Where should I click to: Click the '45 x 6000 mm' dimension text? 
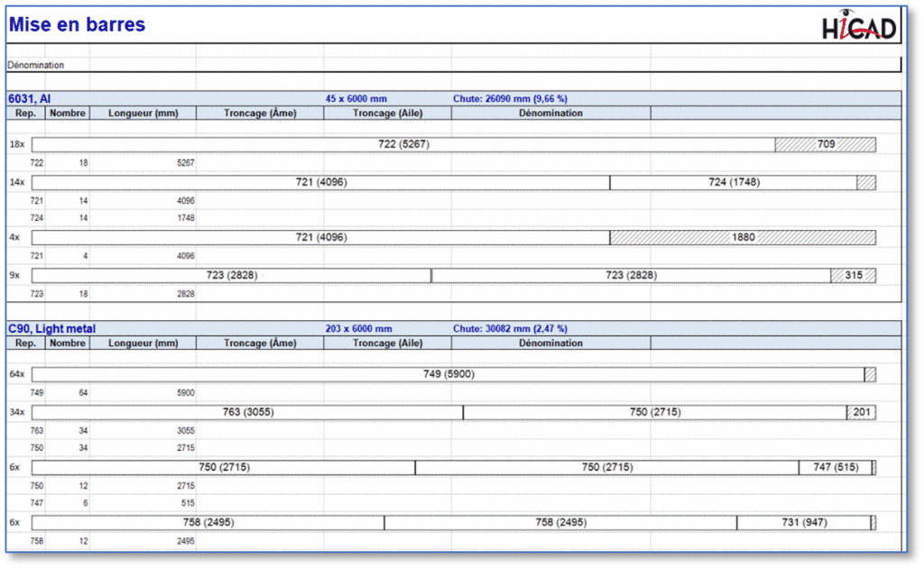pos(356,98)
